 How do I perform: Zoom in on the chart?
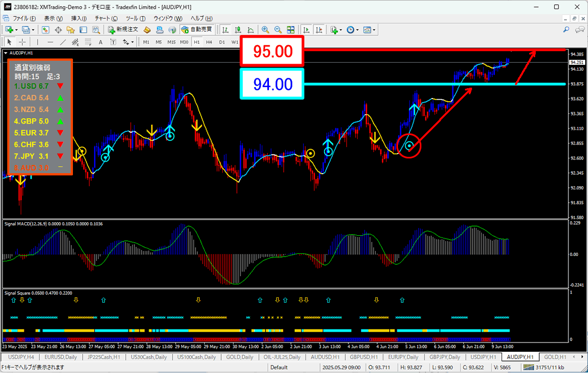[x=265, y=29]
